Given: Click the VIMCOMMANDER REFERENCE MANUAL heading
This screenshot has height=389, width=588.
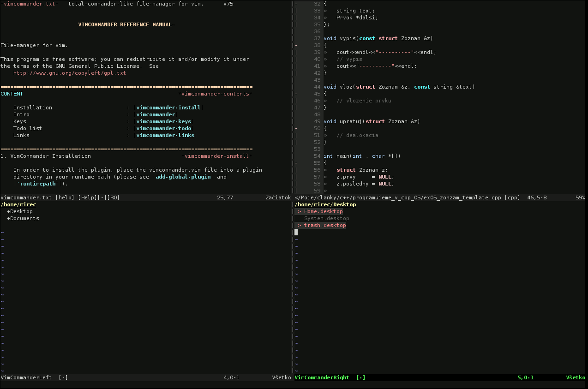Looking at the screenshot, I should 125,24.
